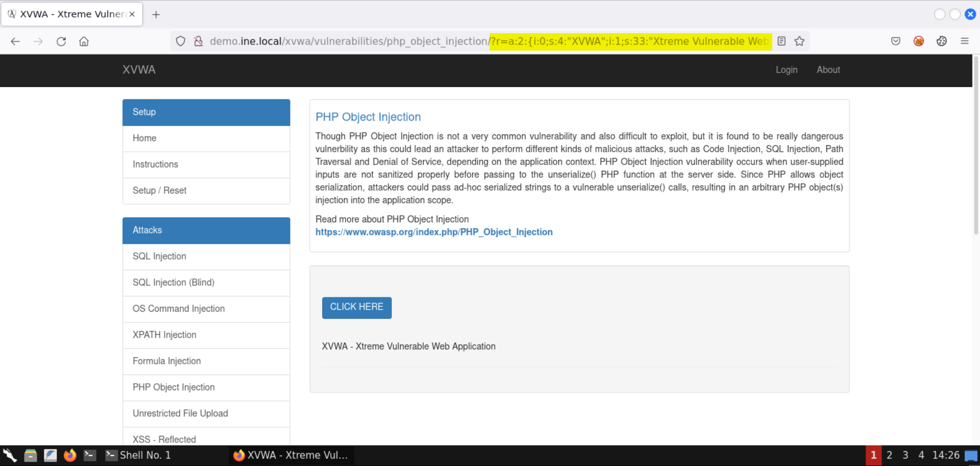Go to browser home page
The image size is (980, 466).
coord(84,41)
